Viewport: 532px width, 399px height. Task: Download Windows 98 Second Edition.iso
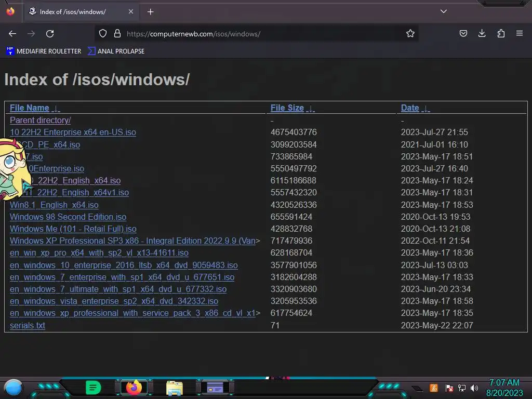(68, 217)
